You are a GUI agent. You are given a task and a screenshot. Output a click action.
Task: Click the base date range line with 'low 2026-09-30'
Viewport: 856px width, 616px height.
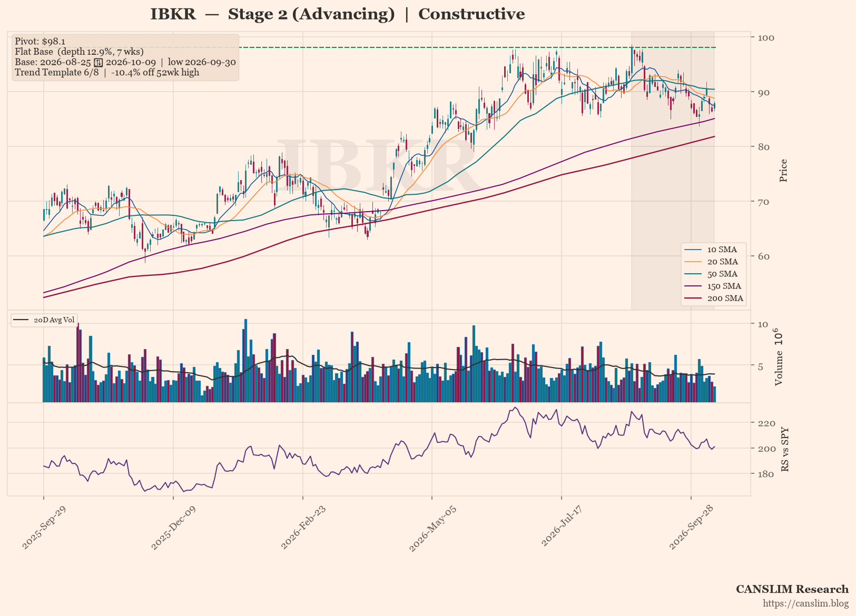(x=125, y=62)
